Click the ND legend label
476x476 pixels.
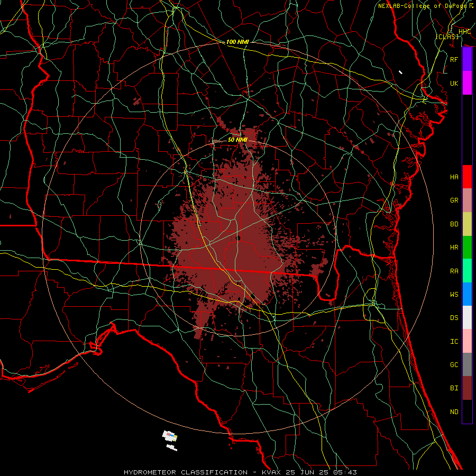pyautogui.click(x=454, y=411)
